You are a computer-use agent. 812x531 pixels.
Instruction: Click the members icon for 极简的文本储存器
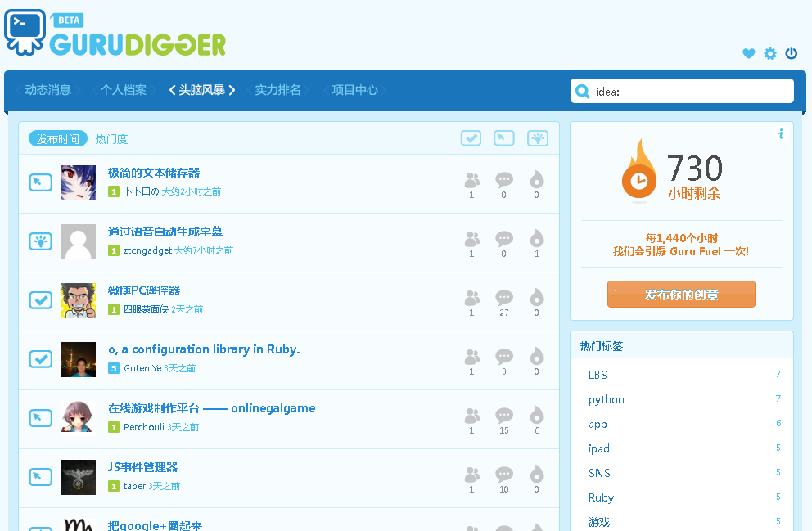[471, 180]
